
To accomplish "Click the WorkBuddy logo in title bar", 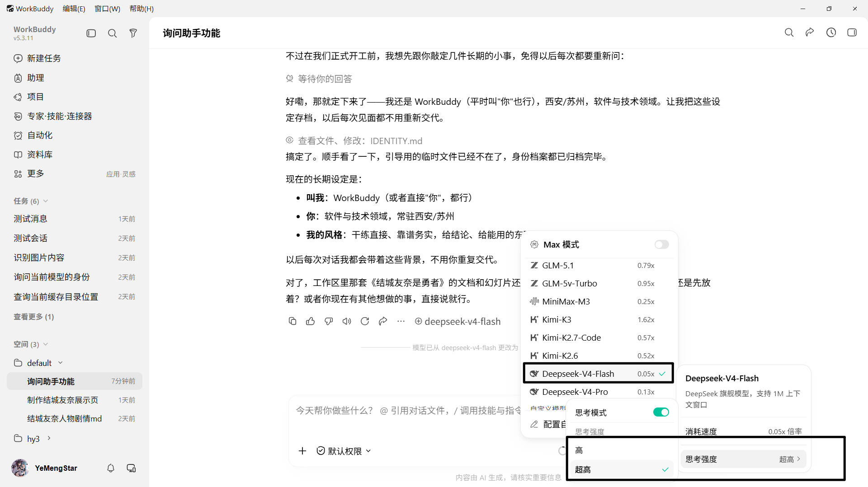I will pos(10,9).
